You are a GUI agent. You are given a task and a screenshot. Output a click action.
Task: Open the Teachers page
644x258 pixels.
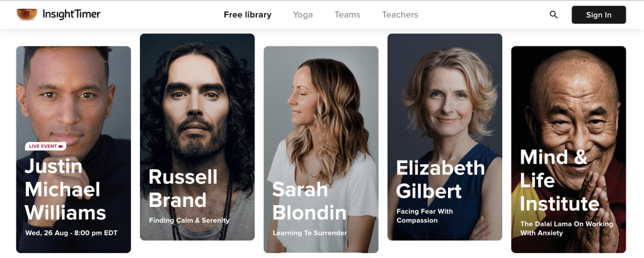[x=400, y=14]
